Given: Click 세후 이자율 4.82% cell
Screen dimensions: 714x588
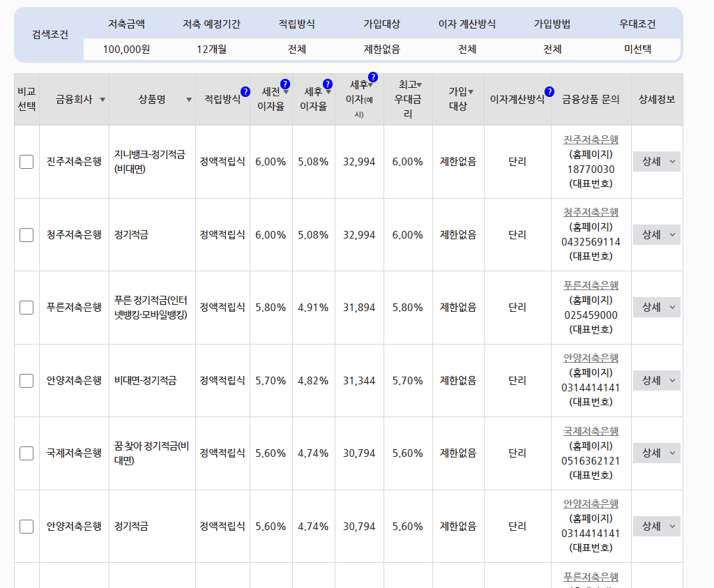Looking at the screenshot, I should 313,381.
